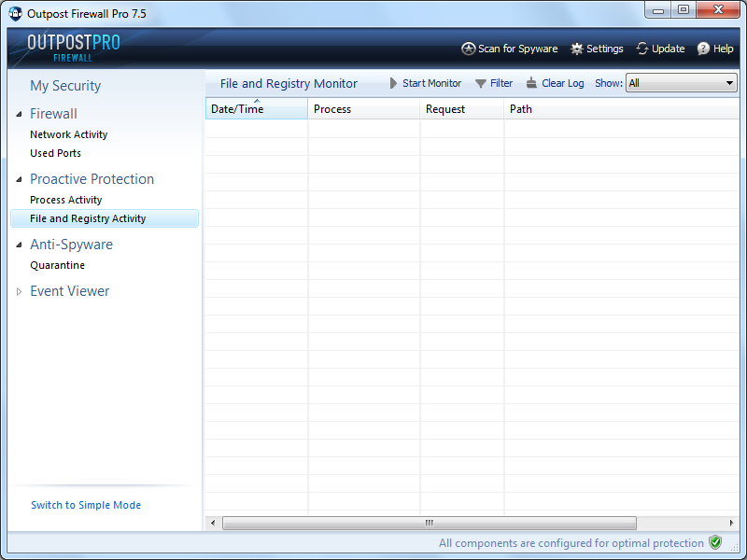Open Help question mark icon
This screenshot has width=747, height=560.
pyautogui.click(x=703, y=49)
